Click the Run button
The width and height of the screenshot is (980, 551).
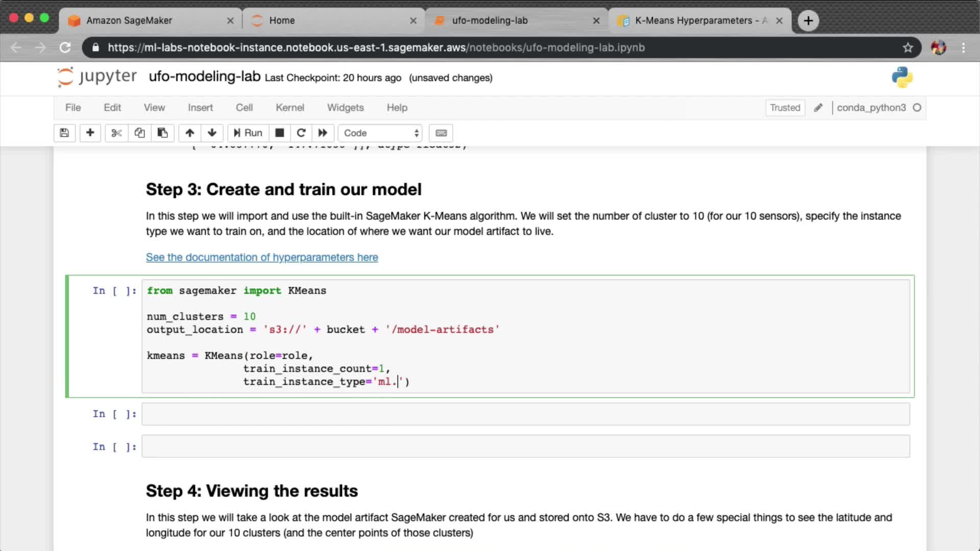click(x=248, y=133)
